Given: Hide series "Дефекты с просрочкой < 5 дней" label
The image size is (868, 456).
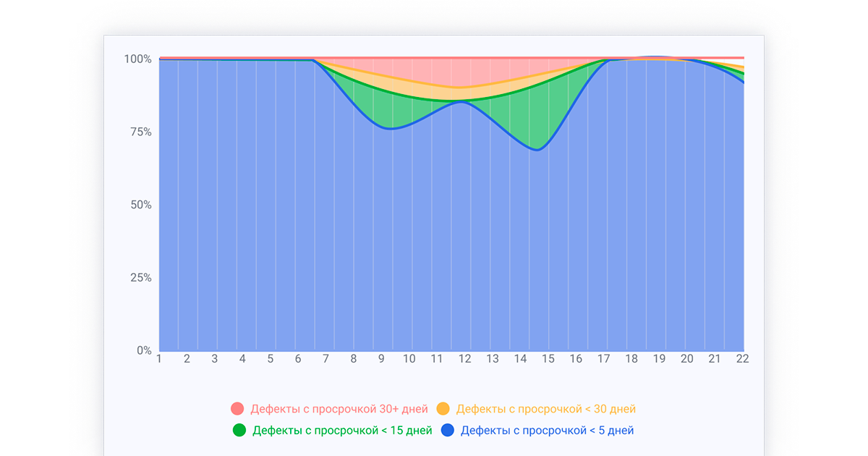Looking at the screenshot, I should pos(547,431).
